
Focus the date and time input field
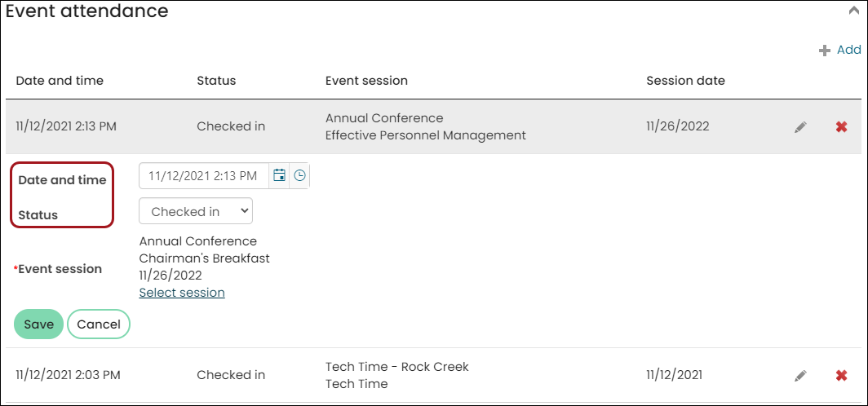click(203, 176)
